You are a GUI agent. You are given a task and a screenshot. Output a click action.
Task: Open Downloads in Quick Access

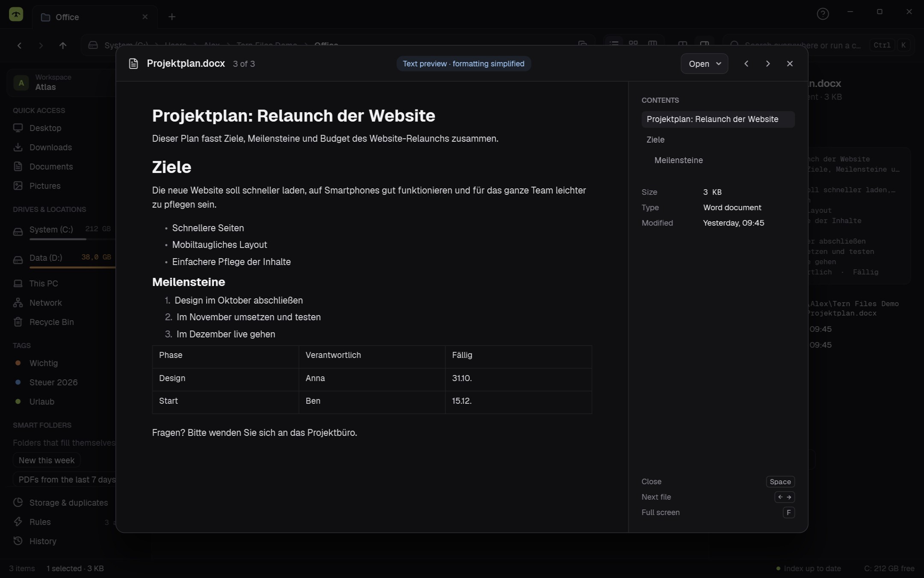tap(61, 147)
